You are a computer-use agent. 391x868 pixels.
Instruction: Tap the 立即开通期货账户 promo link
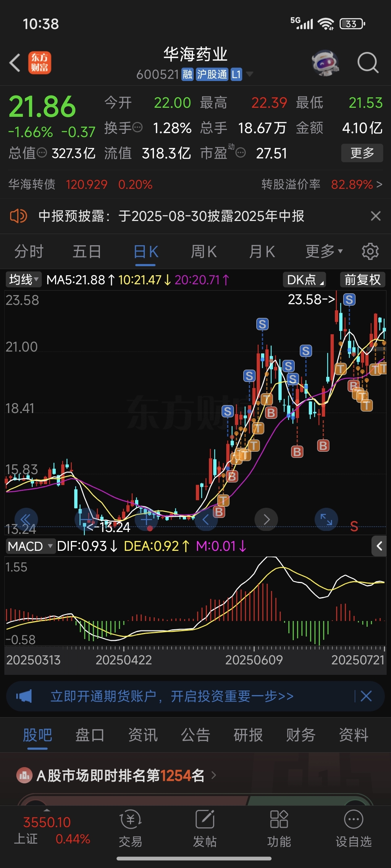click(x=172, y=696)
